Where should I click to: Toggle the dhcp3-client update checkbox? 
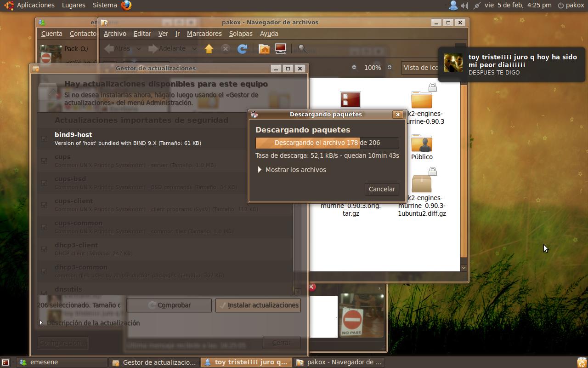(x=44, y=249)
